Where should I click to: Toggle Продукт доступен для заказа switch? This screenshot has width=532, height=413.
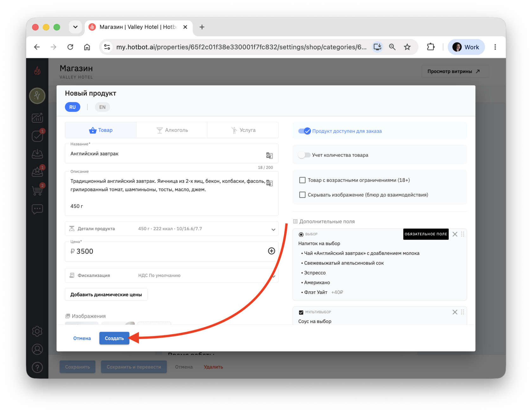(x=304, y=131)
